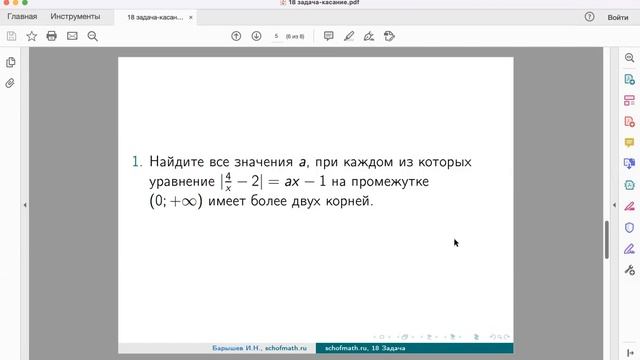Click the page count text (6 из 8)
Image resolution: width=640 pixels, height=360 pixels.
pos(295,36)
